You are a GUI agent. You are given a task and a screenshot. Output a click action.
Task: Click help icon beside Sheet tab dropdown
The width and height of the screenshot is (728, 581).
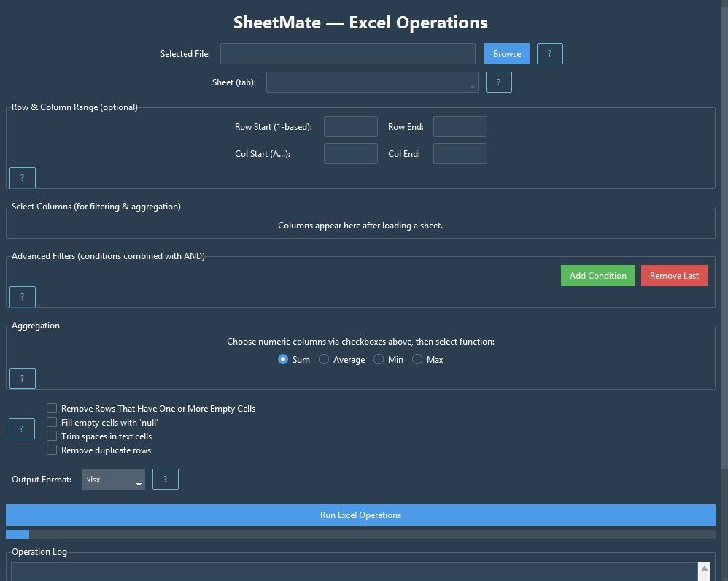[498, 82]
